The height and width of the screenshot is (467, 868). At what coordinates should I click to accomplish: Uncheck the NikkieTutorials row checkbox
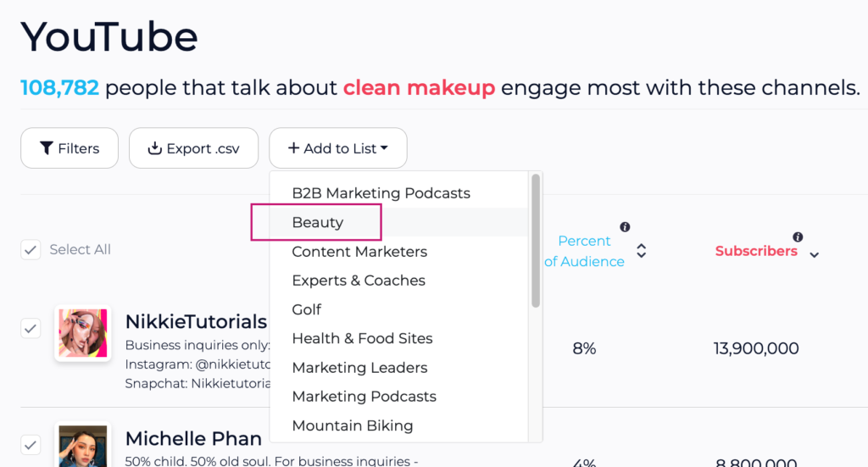coord(31,329)
